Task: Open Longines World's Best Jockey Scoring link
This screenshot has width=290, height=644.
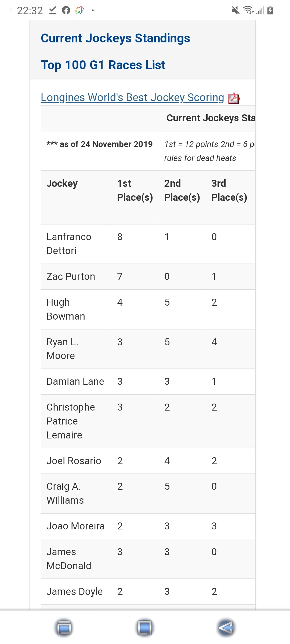Action: point(132,97)
